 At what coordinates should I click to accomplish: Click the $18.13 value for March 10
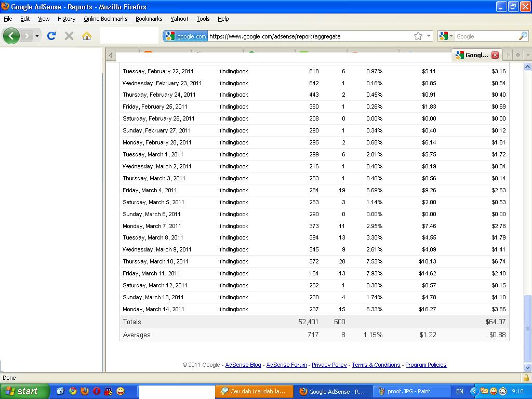428,261
